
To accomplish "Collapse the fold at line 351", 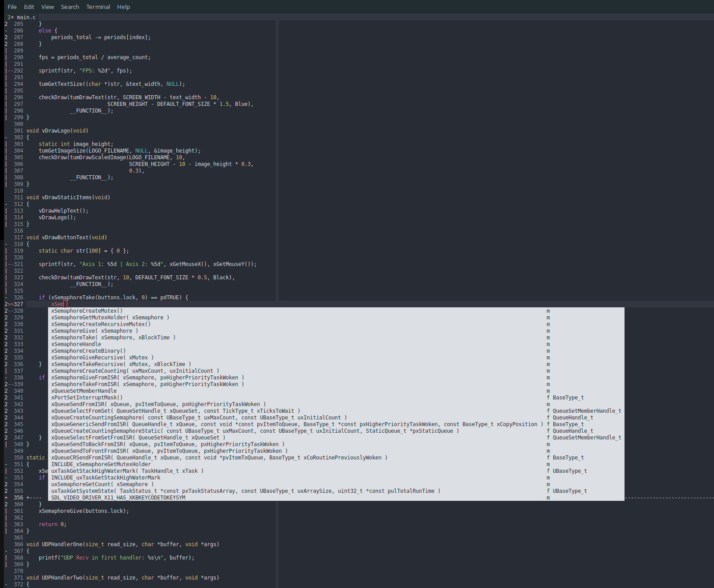I will 6,464.
